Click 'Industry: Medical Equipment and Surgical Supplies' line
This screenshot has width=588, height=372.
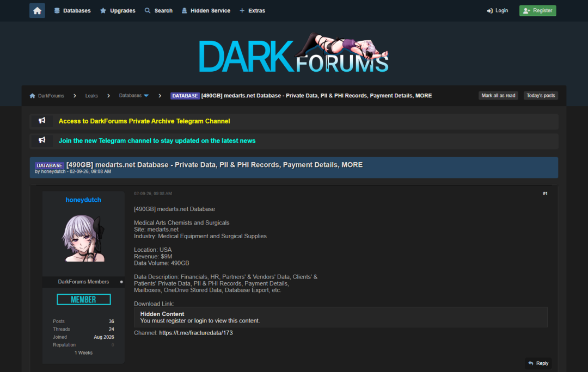pyautogui.click(x=200, y=236)
